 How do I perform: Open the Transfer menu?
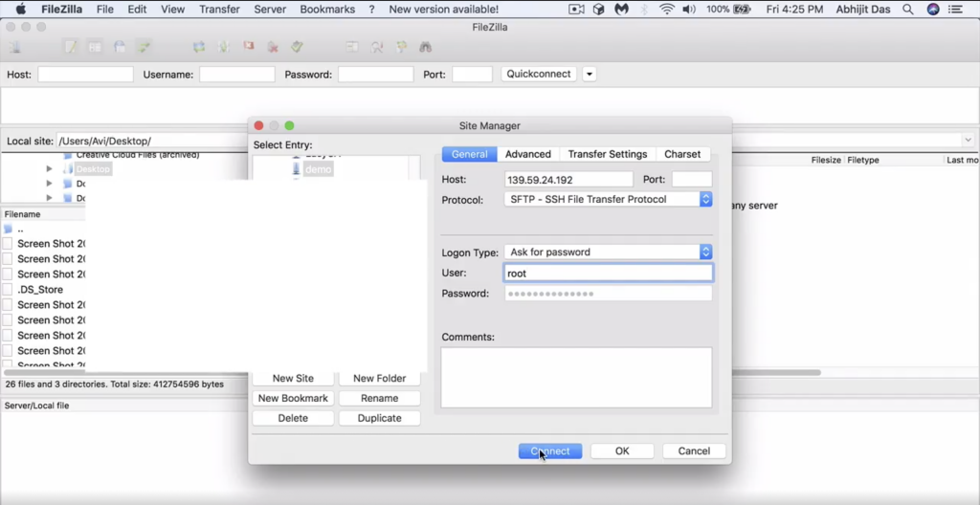coord(219,10)
